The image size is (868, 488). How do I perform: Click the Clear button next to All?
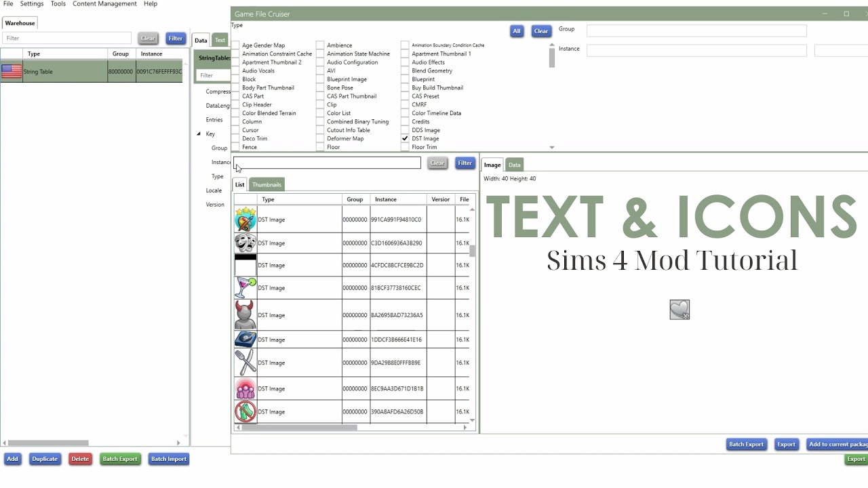point(541,31)
